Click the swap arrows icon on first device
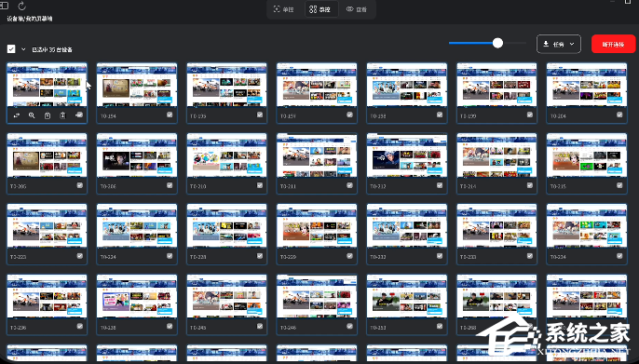This screenshot has height=364, width=639. (17, 115)
